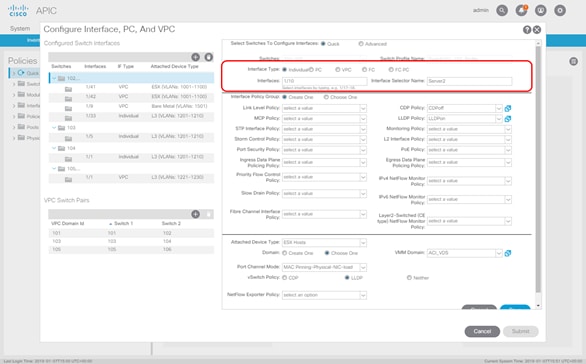This screenshot has height=364, width=586.
Task: Open the search icon in APIC header
Action: [502, 10]
